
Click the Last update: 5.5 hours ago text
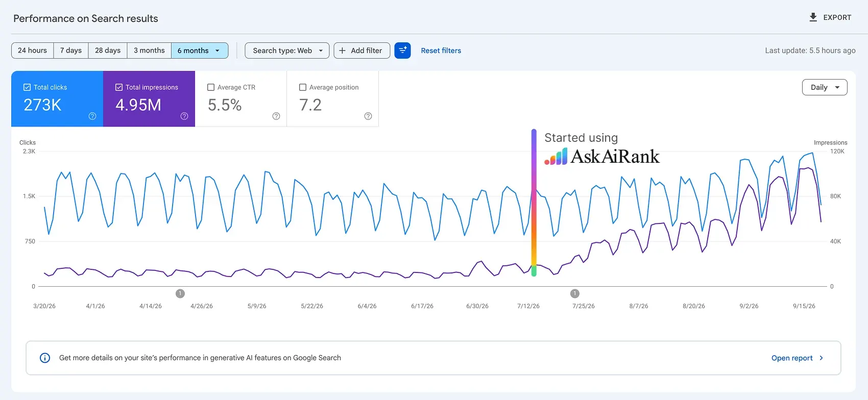810,51
